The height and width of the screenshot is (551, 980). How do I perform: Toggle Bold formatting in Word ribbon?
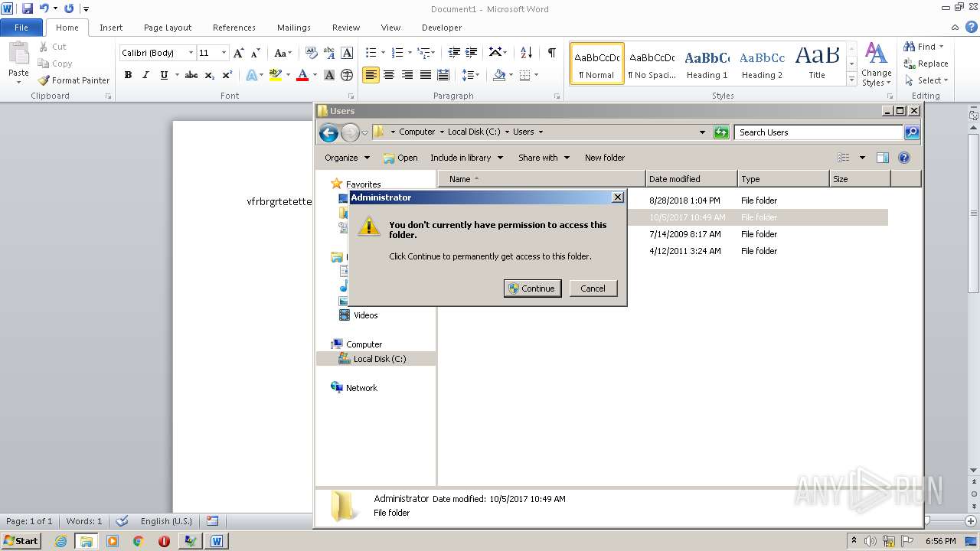(x=128, y=75)
